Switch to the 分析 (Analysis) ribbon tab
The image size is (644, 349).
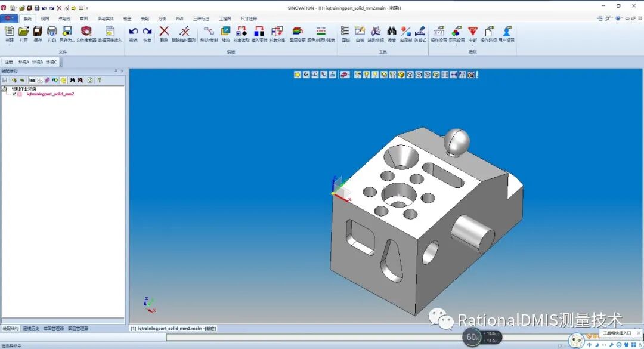162,18
